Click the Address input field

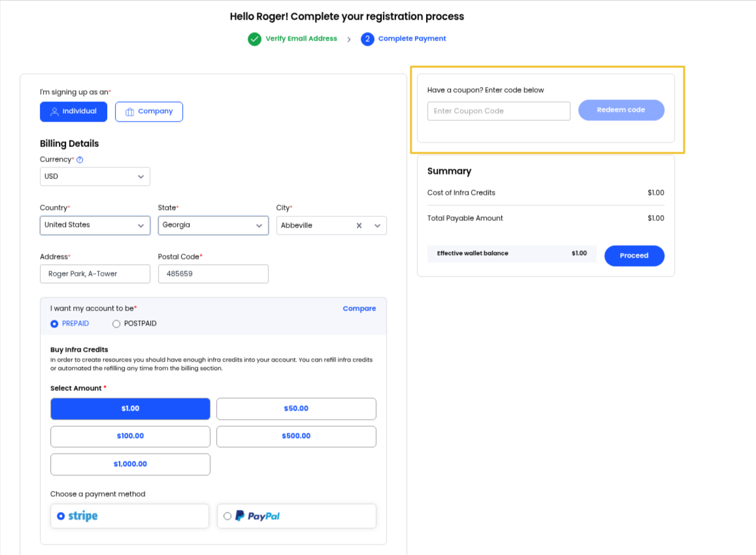point(95,274)
